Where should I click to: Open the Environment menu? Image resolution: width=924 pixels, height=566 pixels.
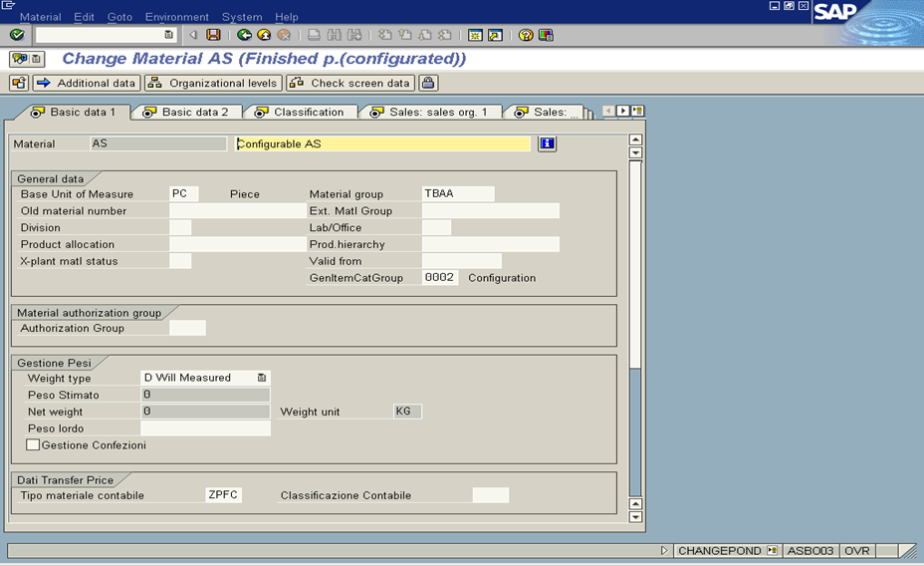(x=177, y=17)
